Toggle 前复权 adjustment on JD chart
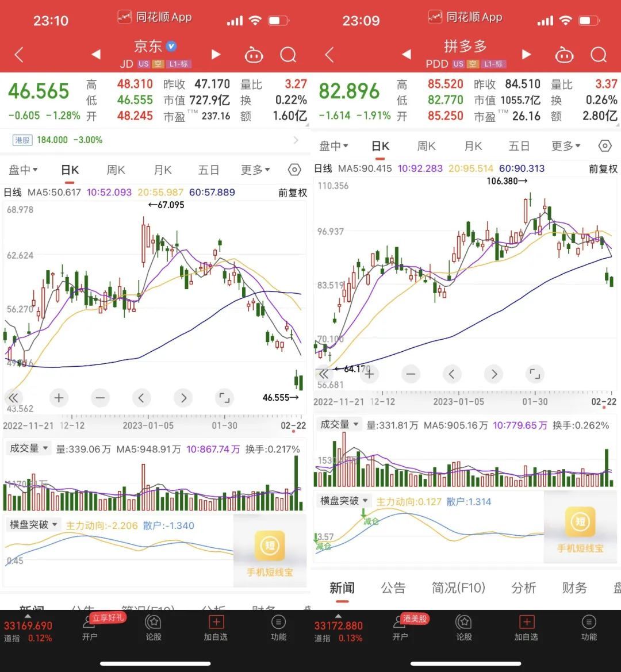The image size is (621, 672). (x=293, y=193)
